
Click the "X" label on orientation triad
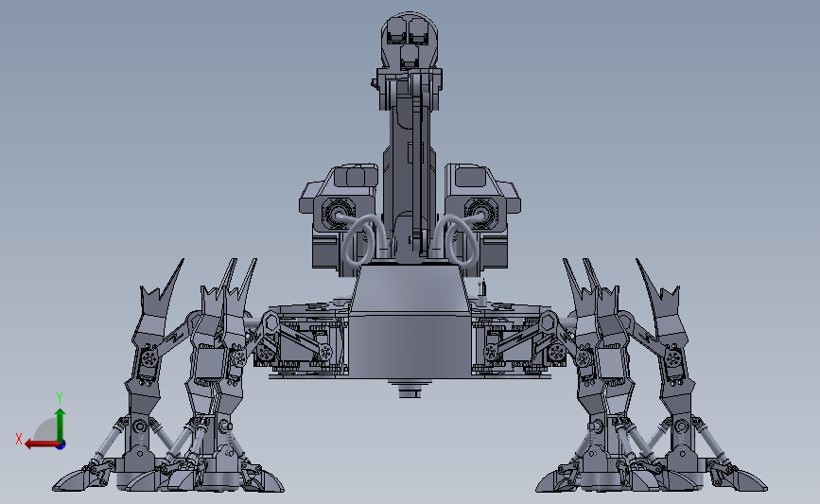19,439
